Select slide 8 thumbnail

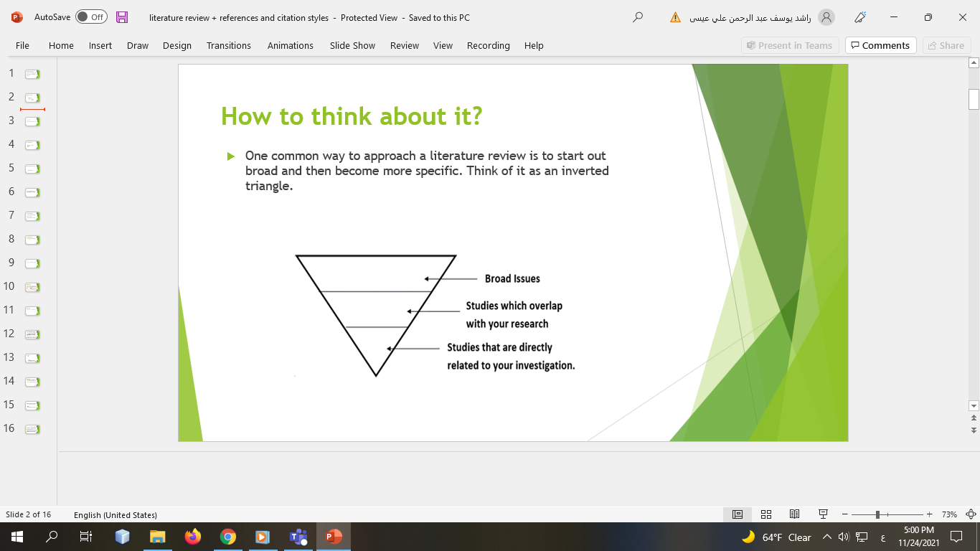(32, 240)
